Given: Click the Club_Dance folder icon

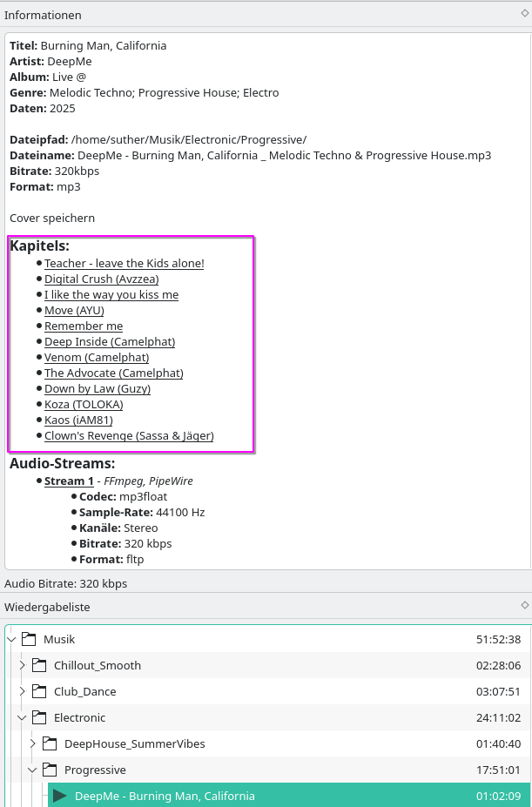Looking at the screenshot, I should click(x=39, y=691).
